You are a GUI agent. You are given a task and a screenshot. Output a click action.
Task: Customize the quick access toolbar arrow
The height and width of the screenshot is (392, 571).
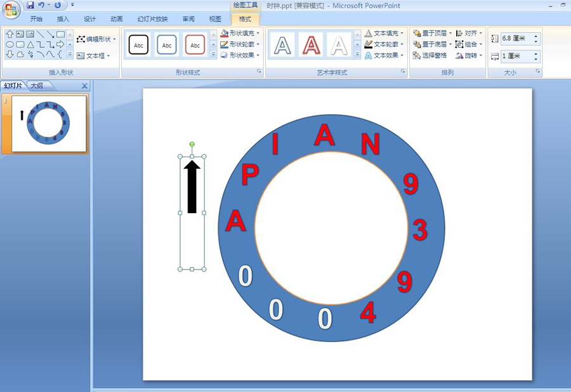(72, 5)
